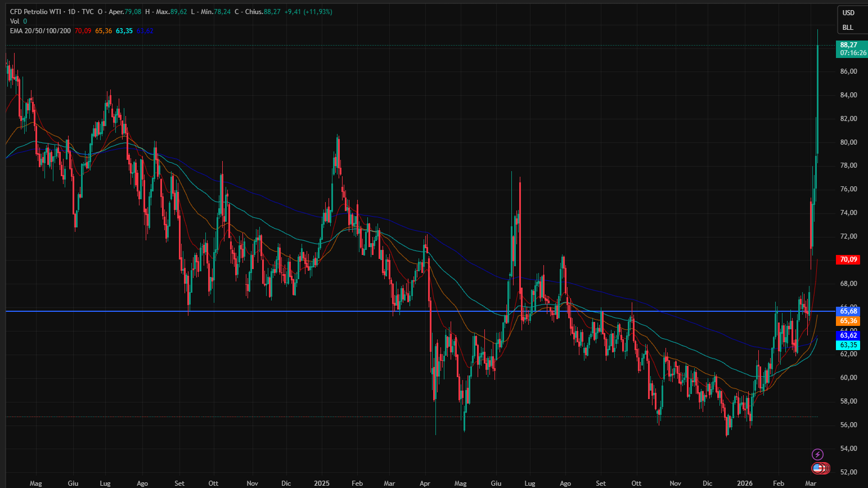Click the green current price label with countdown
The width and height of the screenshot is (868, 488).
click(x=852, y=49)
